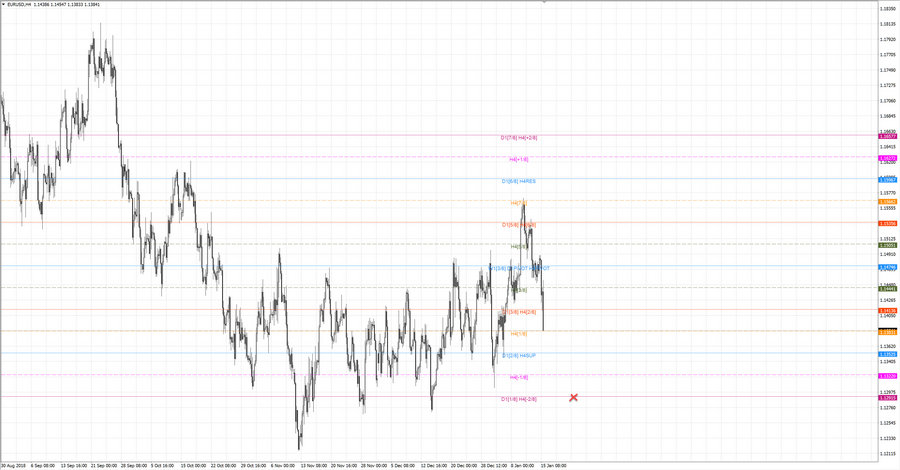Select the blue 1.13525 price tag
The height and width of the screenshot is (470, 900).
tap(887, 355)
